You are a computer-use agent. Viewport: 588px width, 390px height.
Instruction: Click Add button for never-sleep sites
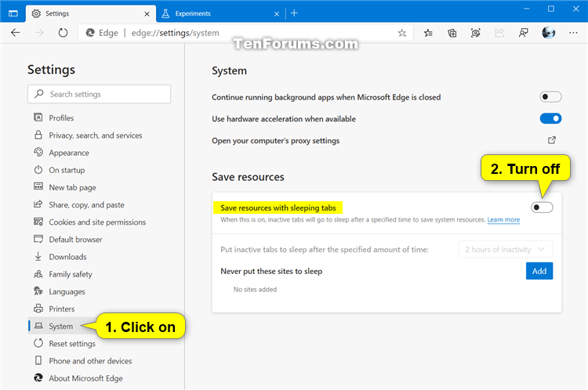click(x=539, y=271)
